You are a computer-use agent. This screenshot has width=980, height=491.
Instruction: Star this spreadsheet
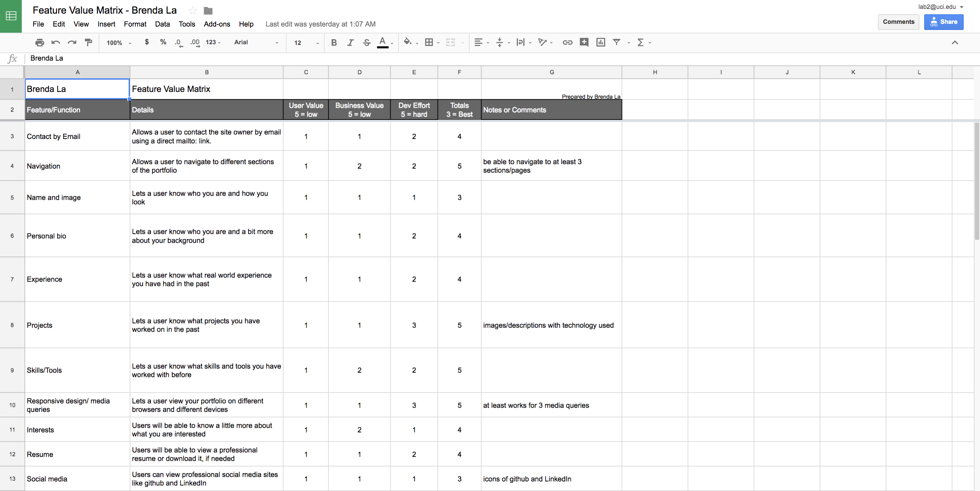[x=193, y=11]
